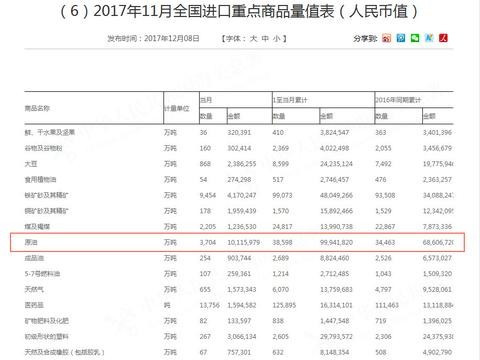Click the iron ore quantity 9,454

208,195
